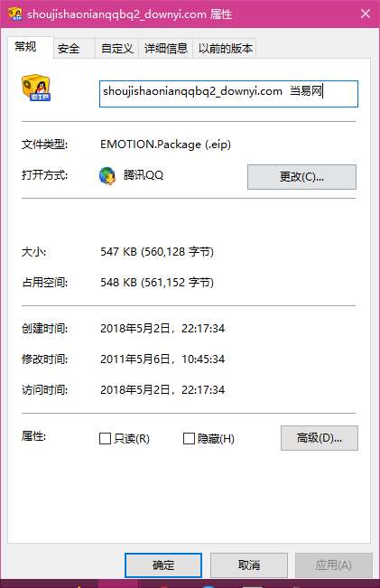This screenshot has width=380, height=588.
Task: Open the 安全 tab
Action: 69,49
